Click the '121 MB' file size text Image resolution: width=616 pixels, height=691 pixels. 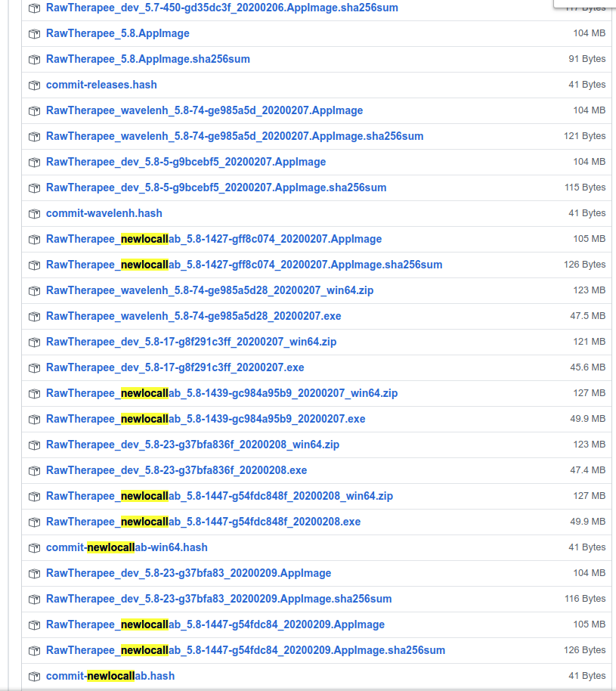point(590,342)
